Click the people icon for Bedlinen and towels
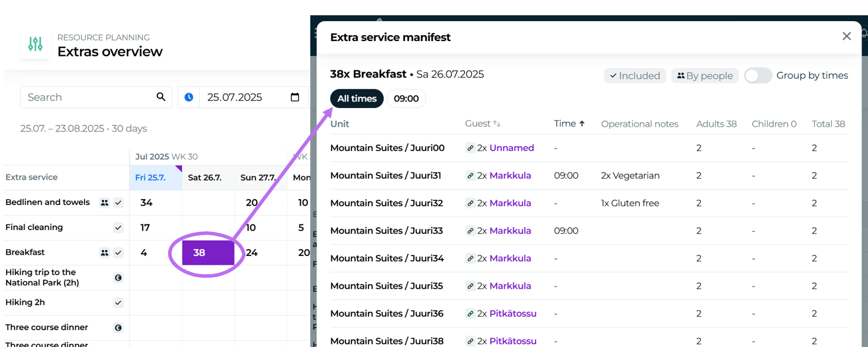 point(105,203)
